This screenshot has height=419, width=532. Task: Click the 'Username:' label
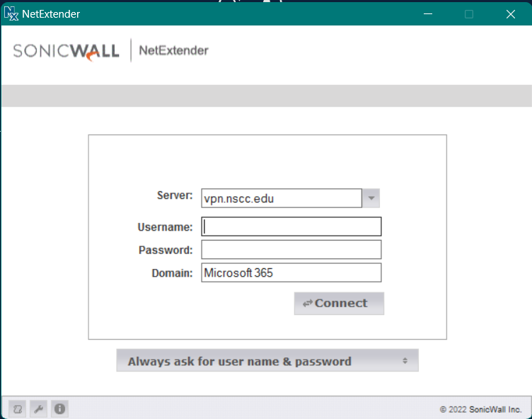pos(165,226)
